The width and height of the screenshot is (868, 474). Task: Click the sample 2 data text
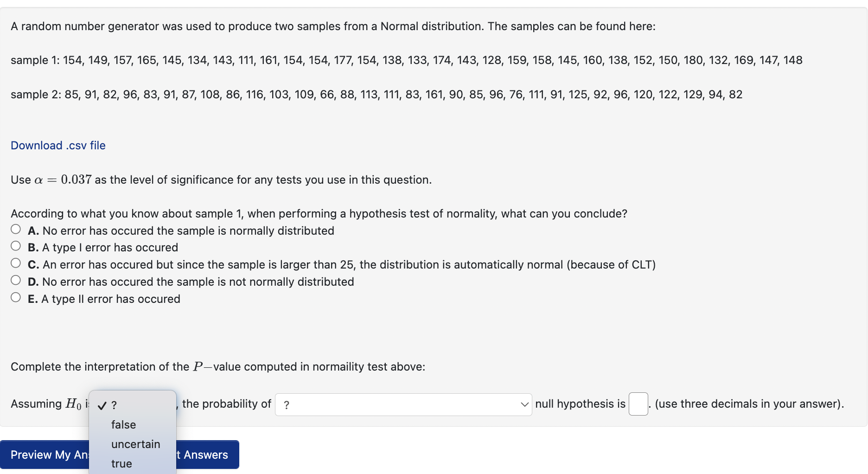376,94
